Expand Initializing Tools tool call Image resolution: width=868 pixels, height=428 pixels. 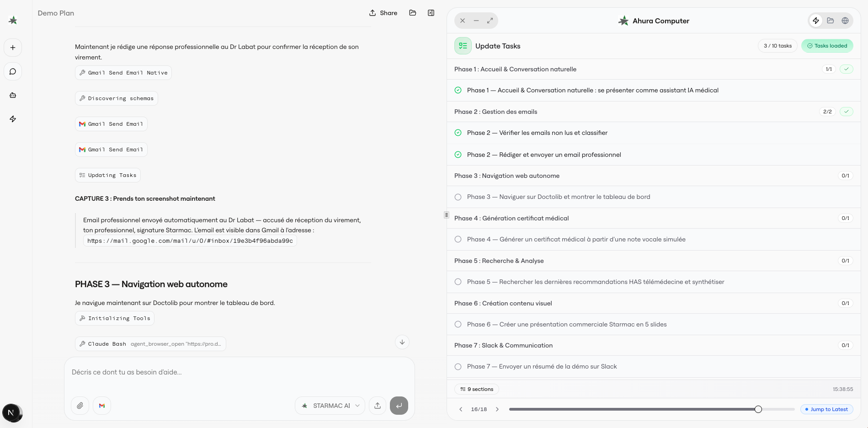pos(115,318)
